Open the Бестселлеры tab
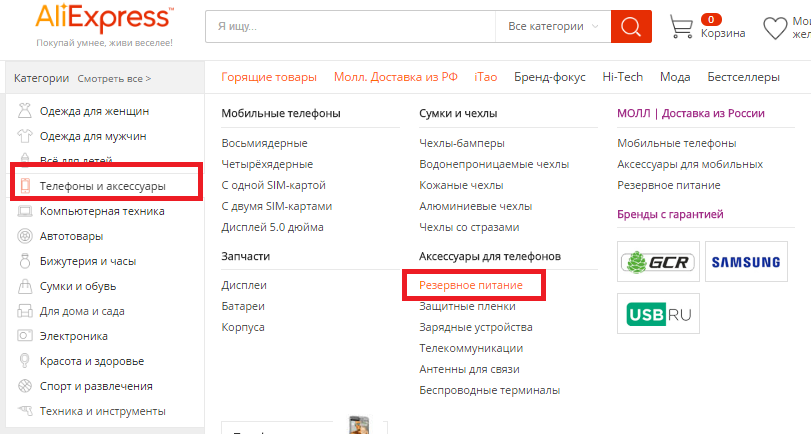This screenshot has width=811, height=434. (x=743, y=77)
